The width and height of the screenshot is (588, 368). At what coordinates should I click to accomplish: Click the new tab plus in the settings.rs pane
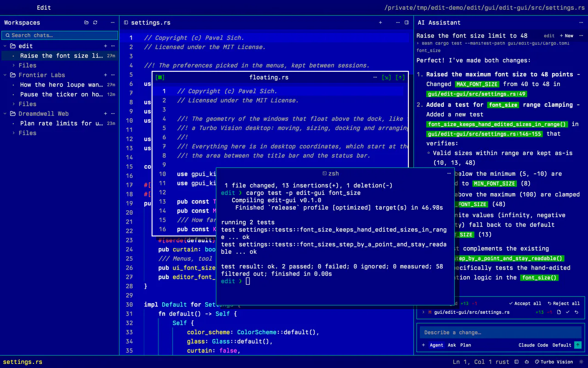[380, 23]
